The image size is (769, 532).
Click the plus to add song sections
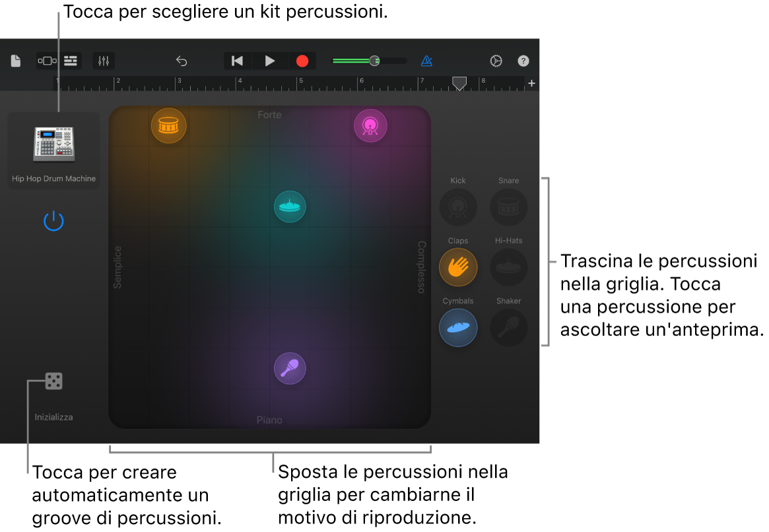(x=531, y=83)
